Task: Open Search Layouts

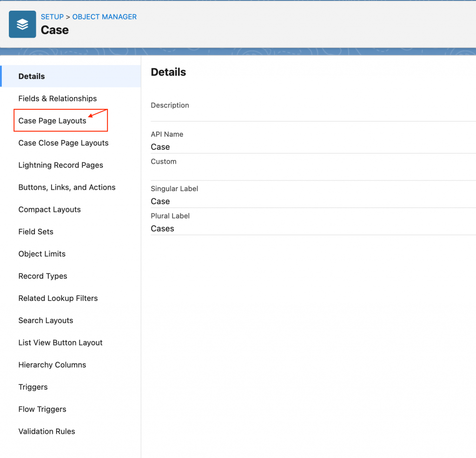Action: tap(46, 320)
